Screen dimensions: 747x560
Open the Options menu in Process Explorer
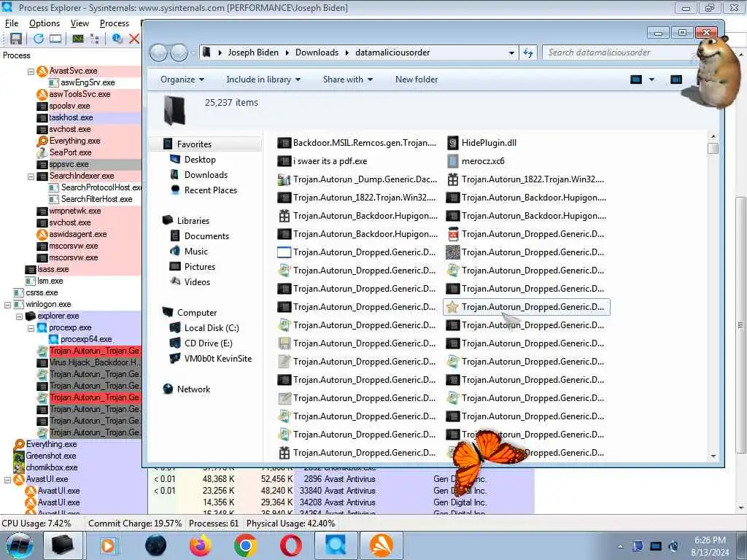(44, 23)
